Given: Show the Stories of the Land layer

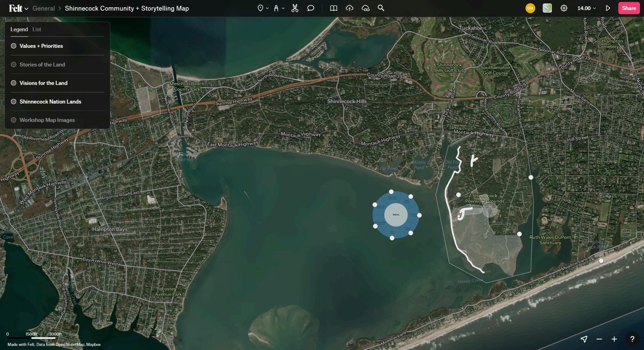Looking at the screenshot, I should point(14,65).
